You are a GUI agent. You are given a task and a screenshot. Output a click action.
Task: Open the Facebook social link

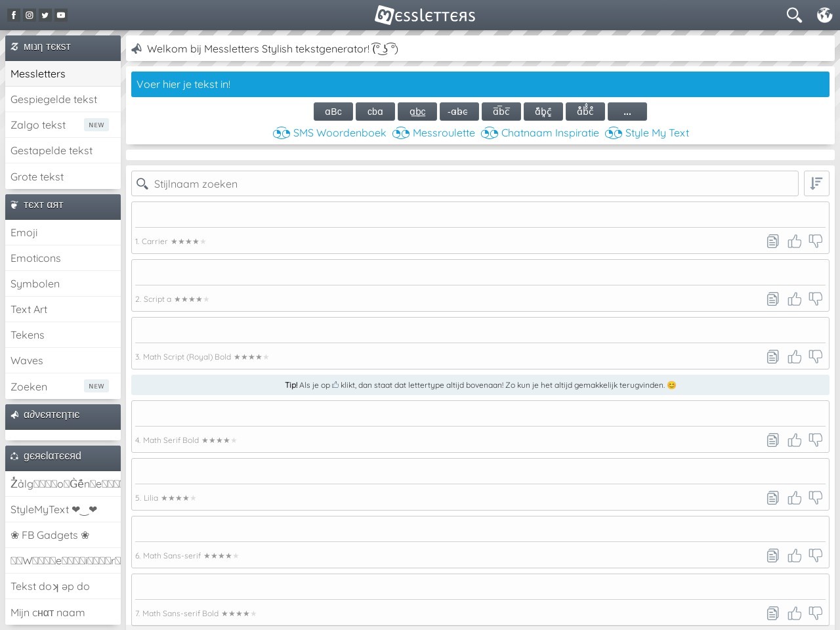pos(14,15)
